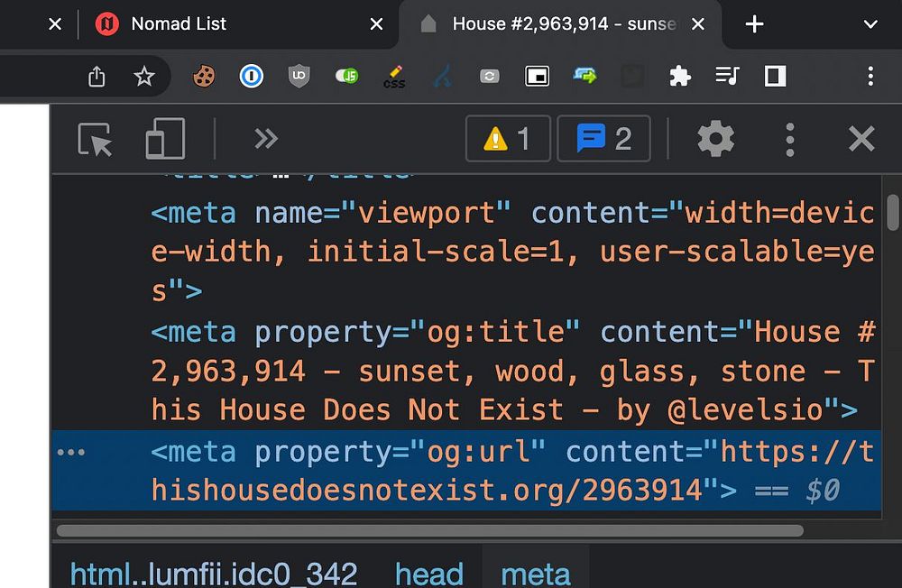
Task: Click the horizontal scrollbar in Elements
Action: click(x=429, y=530)
